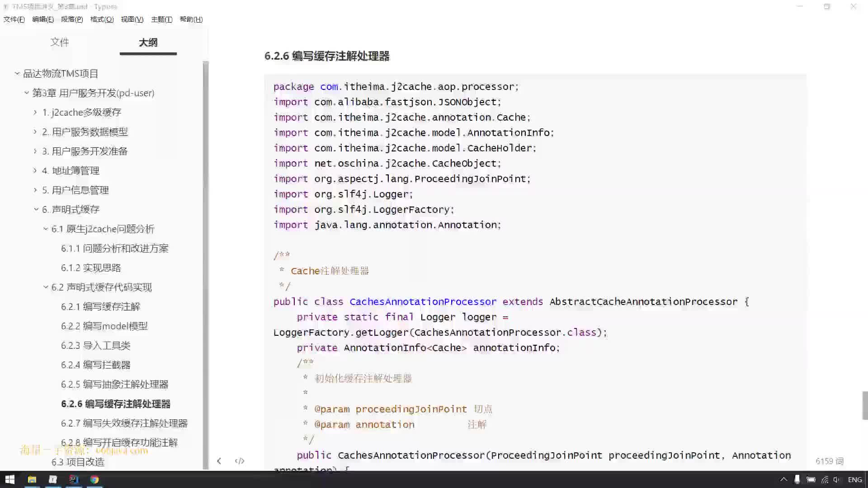
Task: Close the Typora window
Action: point(854,6)
